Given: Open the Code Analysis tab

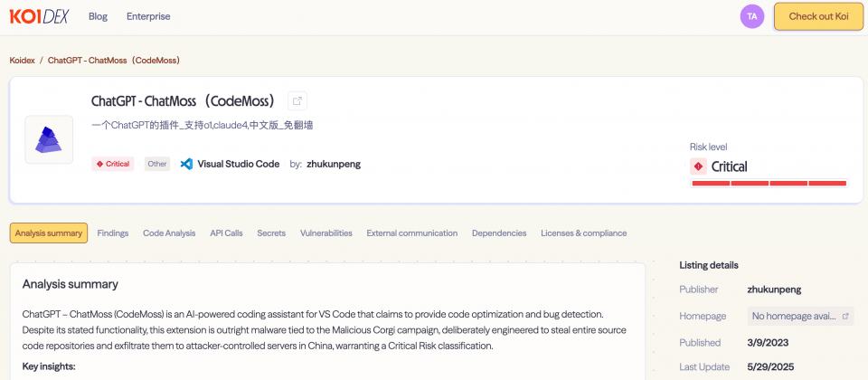Looking at the screenshot, I should pyautogui.click(x=169, y=233).
